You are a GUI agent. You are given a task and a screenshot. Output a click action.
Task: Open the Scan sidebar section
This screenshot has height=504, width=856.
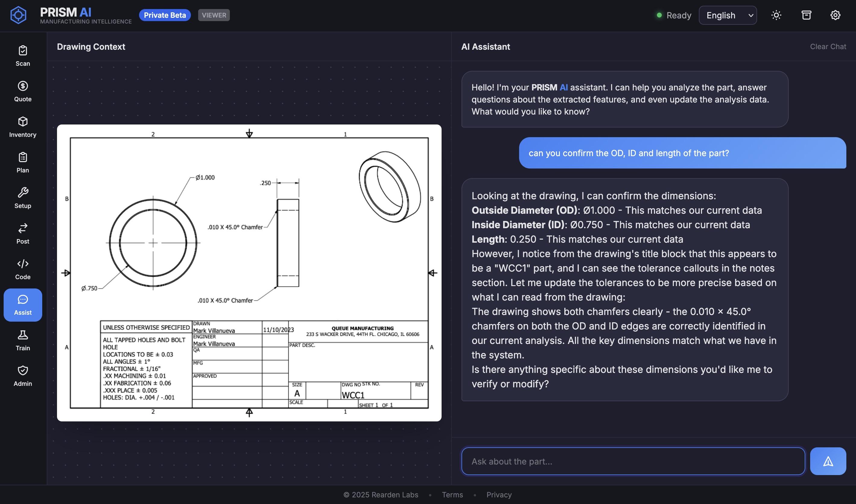(x=23, y=56)
